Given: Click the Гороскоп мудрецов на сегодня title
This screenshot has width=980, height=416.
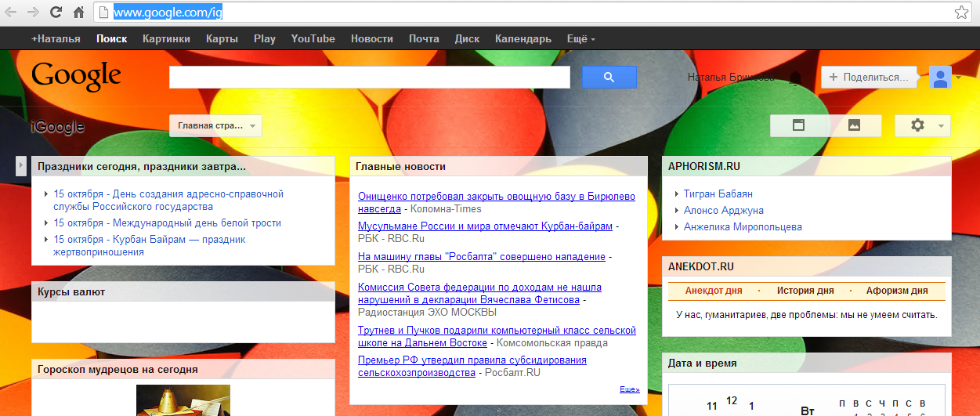Looking at the screenshot, I should click(118, 369).
